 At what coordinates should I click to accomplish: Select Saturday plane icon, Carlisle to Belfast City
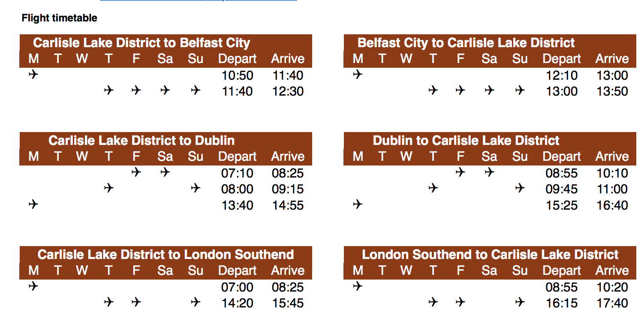(x=165, y=90)
